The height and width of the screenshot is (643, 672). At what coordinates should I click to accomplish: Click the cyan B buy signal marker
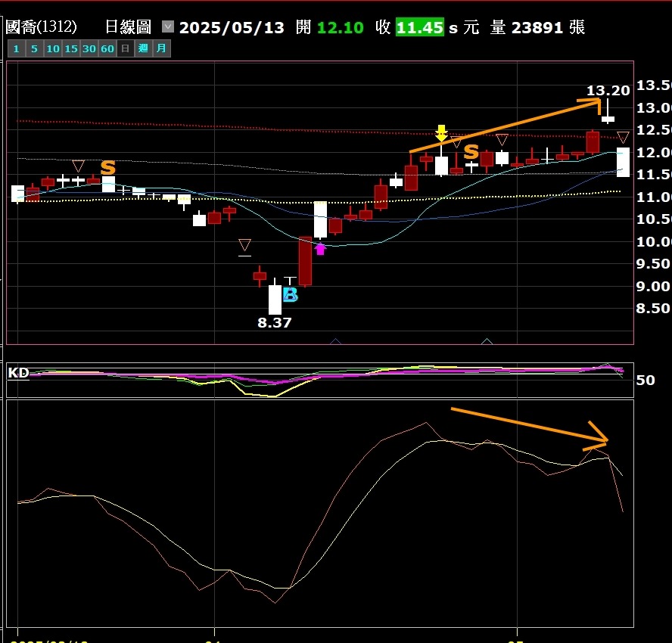(290, 295)
